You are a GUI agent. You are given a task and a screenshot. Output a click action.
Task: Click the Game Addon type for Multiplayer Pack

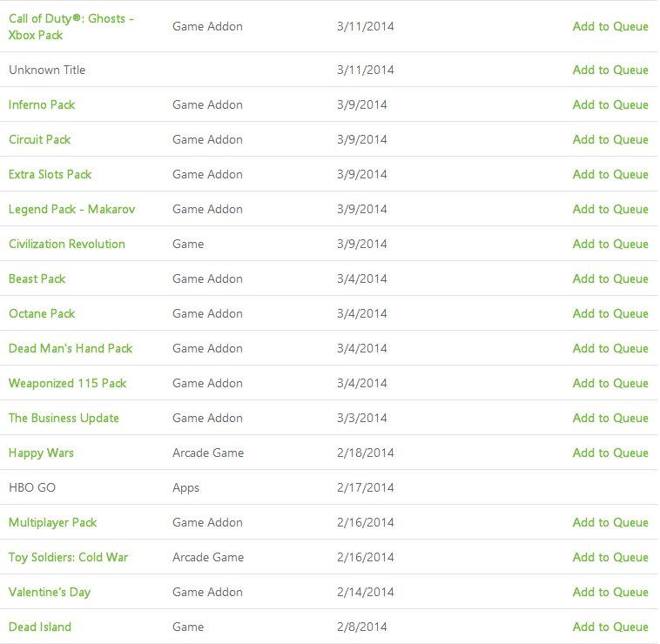pos(207,523)
